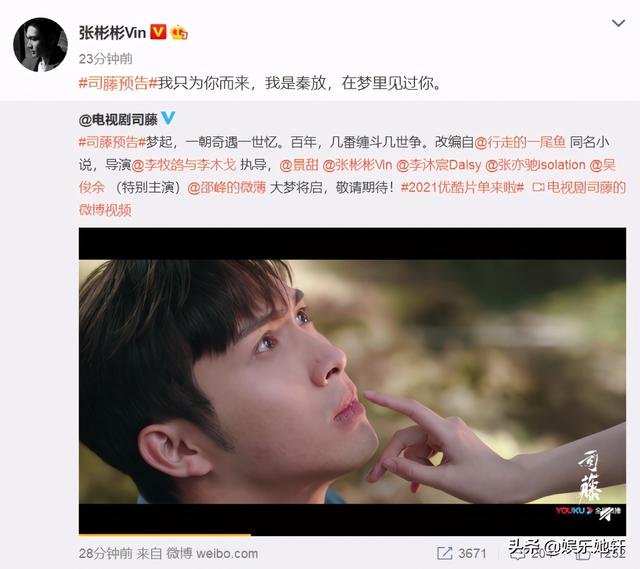Play the 司藤 trailer video thumbnail
Viewport: 640px width, 569px height.
click(352, 382)
